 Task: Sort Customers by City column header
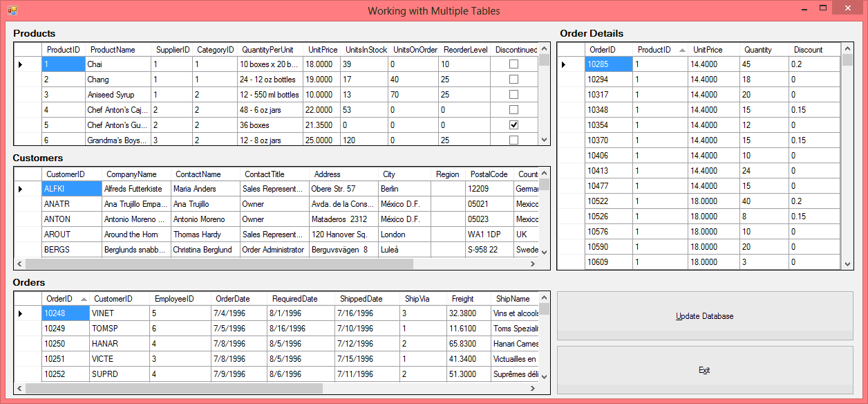tap(405, 174)
